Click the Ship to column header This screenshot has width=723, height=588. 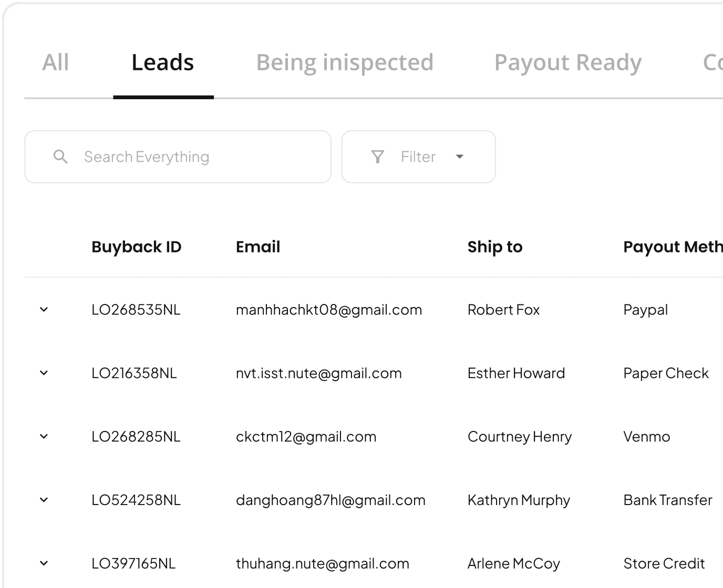495,247
